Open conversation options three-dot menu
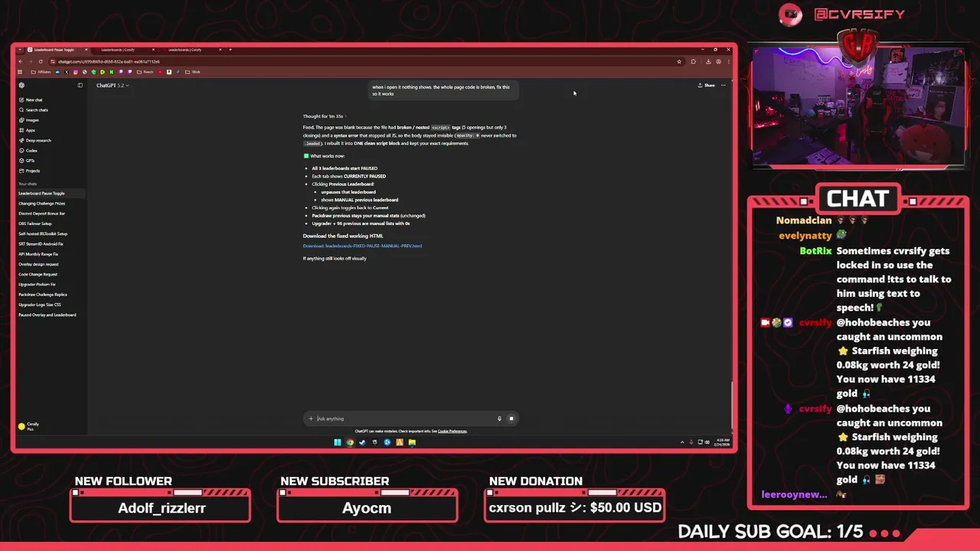 724,85
